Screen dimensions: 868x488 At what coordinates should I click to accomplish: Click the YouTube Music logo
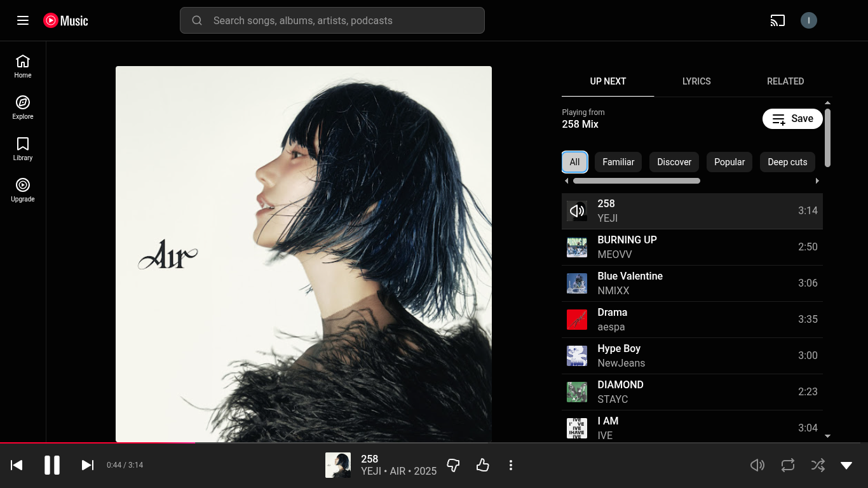click(65, 20)
